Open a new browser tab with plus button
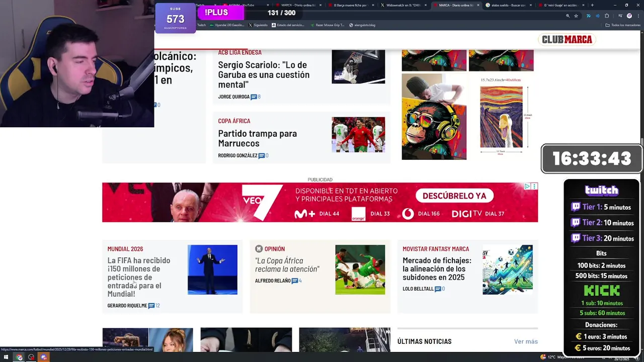Viewport: 644px width, 362px height. (592, 5)
